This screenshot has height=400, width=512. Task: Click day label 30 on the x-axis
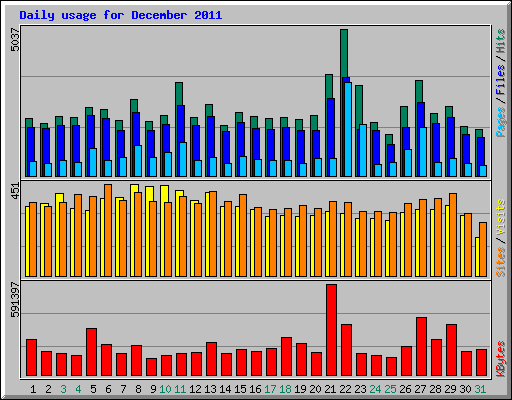coord(465,389)
